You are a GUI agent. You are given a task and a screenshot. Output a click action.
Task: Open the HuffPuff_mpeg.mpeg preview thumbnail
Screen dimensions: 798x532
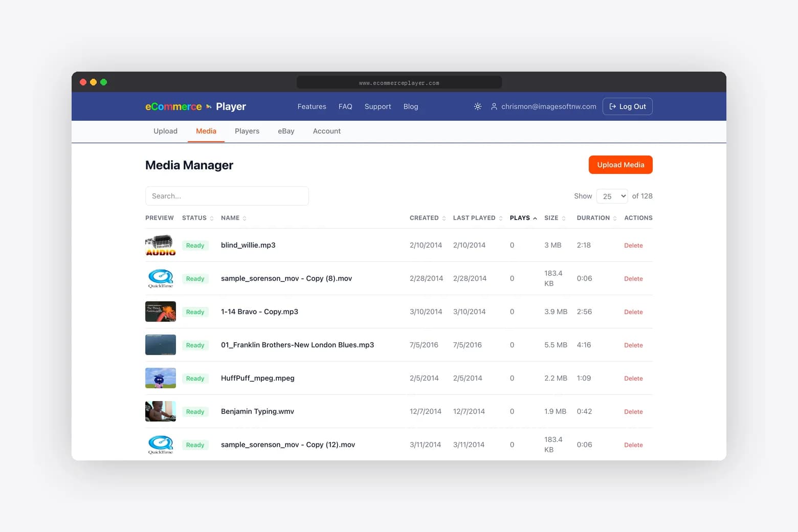point(160,378)
